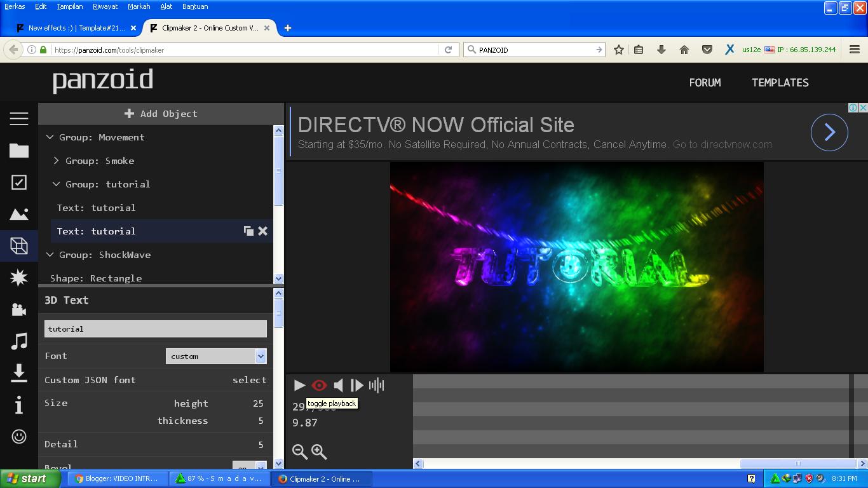Toggle the audio waveform display
868x488 pixels.
coord(376,385)
